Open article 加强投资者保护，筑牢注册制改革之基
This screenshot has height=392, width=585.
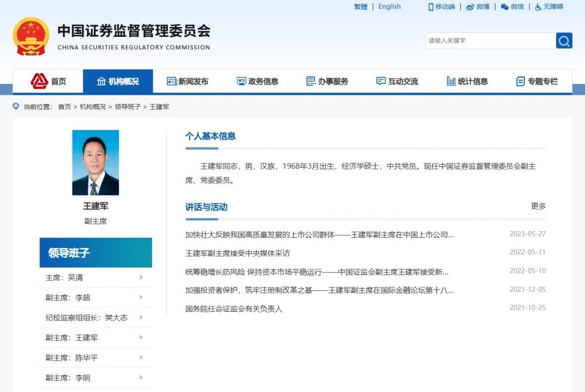click(x=320, y=290)
